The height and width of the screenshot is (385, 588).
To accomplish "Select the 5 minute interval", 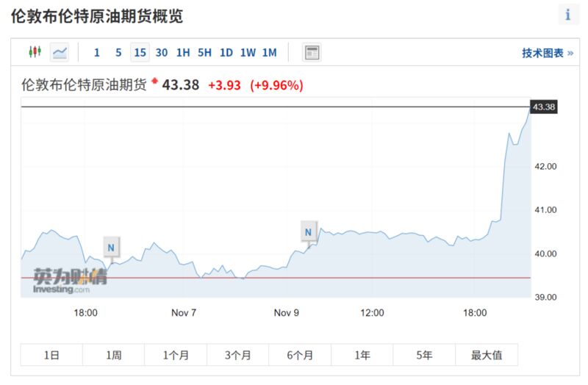I will pos(118,52).
